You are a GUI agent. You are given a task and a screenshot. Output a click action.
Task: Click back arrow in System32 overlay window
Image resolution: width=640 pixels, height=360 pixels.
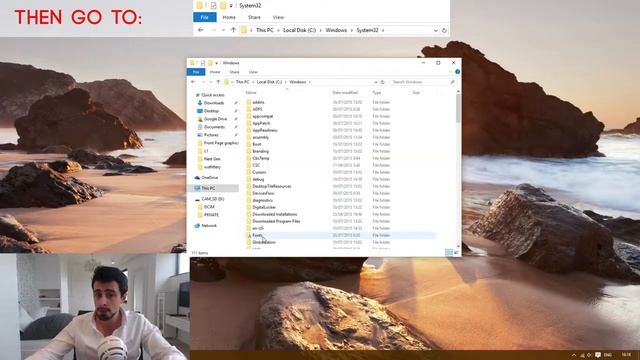[200, 30]
